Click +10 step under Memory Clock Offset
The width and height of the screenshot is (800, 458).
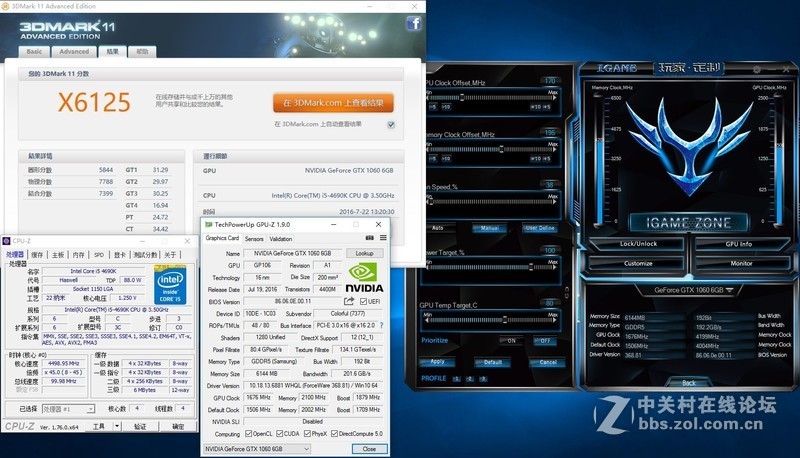(x=536, y=159)
